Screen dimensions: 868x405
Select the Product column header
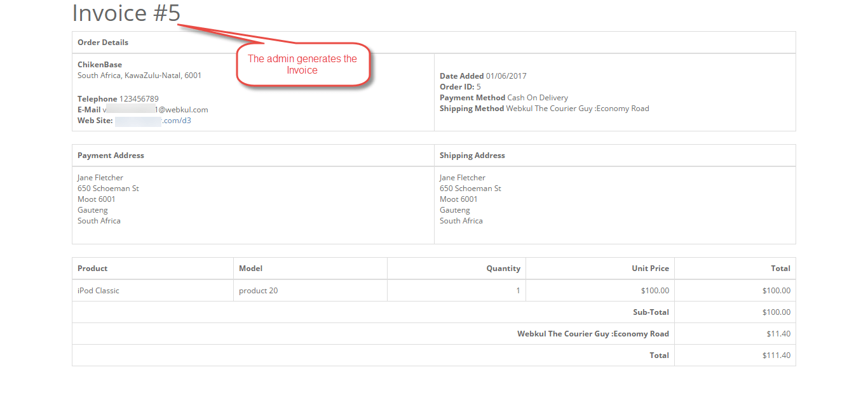(90, 268)
